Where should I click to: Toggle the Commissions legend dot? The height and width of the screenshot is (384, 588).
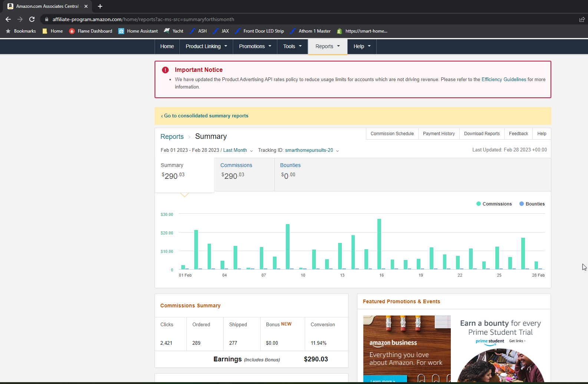click(x=479, y=204)
